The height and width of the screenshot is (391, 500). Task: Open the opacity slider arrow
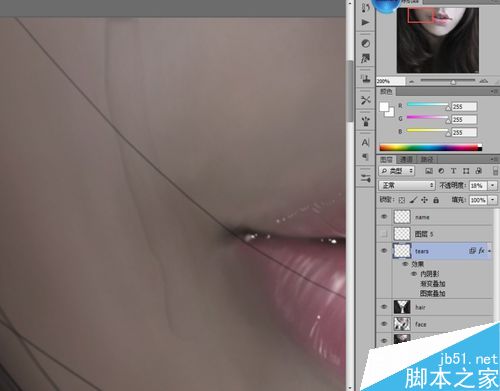click(x=493, y=186)
